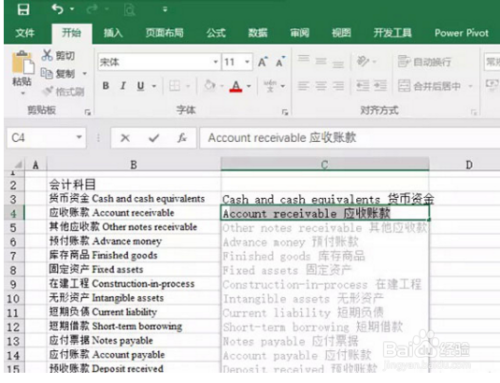Click the Save icon in quick access toolbar

pos(23,9)
